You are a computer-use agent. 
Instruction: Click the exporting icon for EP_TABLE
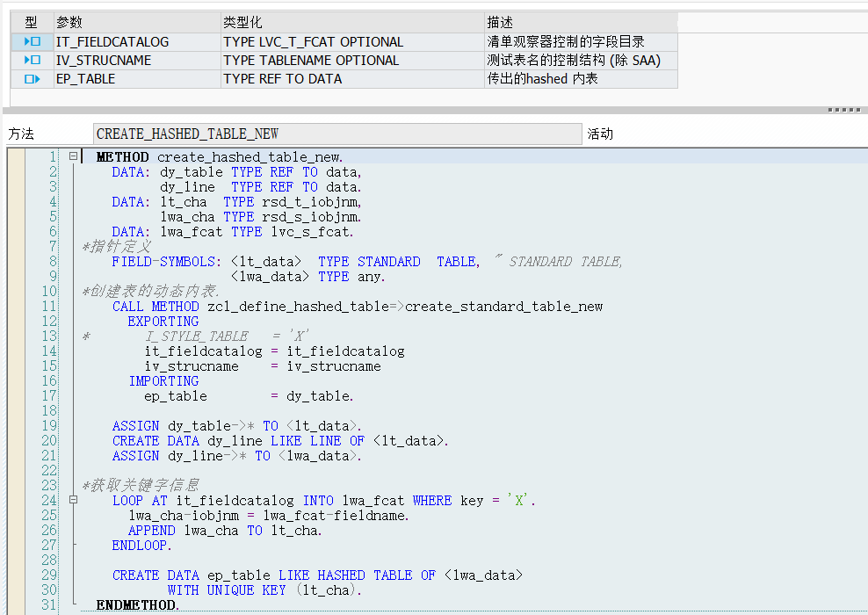coord(33,78)
